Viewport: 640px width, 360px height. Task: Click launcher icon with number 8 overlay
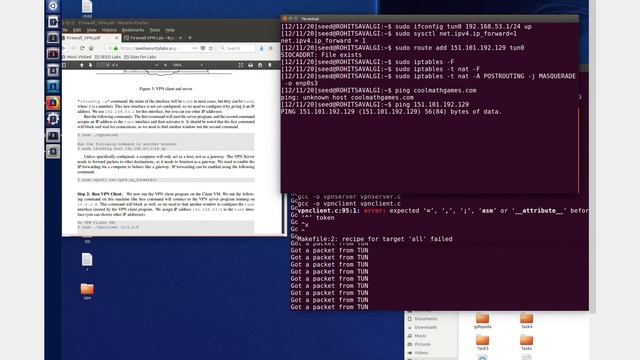(x=53, y=135)
